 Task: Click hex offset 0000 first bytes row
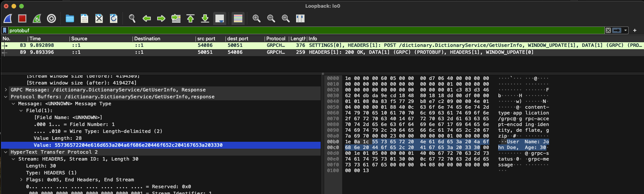333,78
